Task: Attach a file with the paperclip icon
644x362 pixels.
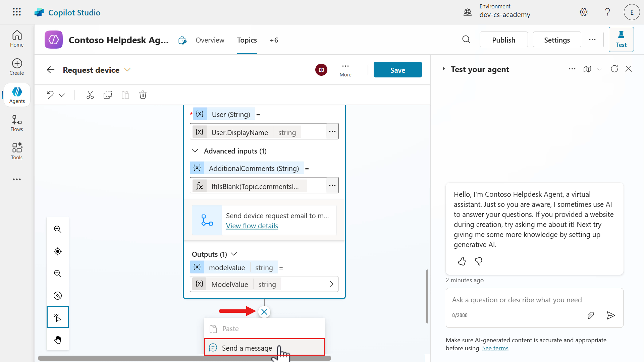Action: pos(591,315)
